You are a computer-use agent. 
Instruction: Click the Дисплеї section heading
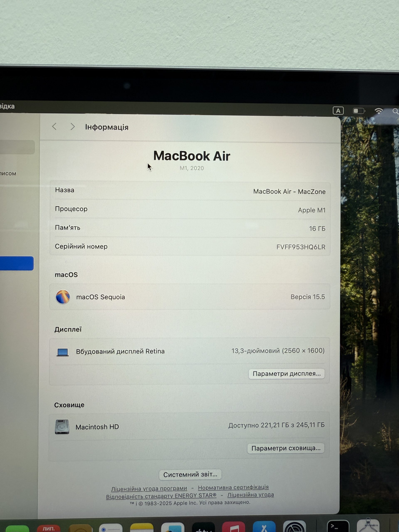point(68,330)
